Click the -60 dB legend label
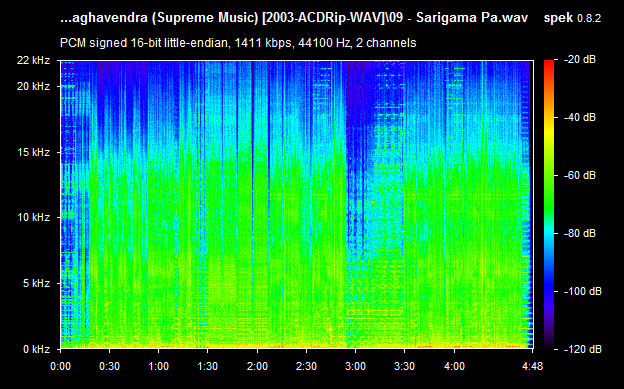 [580, 175]
